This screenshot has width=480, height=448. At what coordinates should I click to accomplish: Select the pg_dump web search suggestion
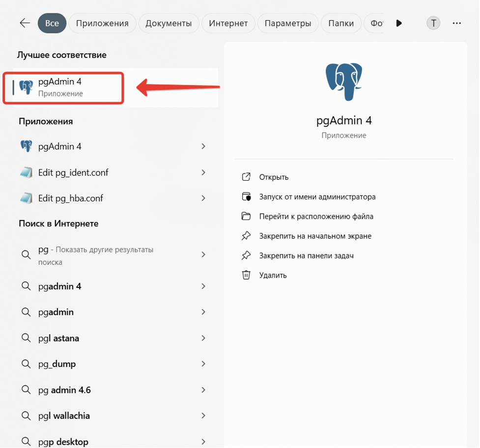coord(56,364)
